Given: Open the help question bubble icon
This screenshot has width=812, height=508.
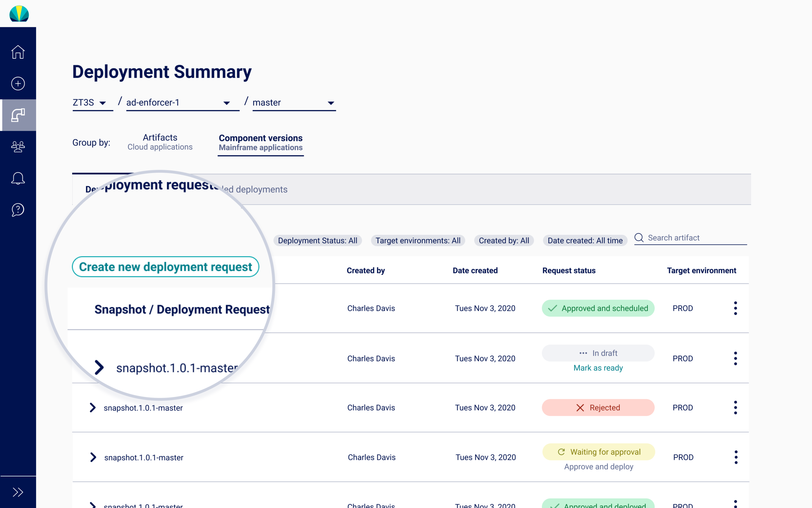Looking at the screenshot, I should tap(18, 210).
